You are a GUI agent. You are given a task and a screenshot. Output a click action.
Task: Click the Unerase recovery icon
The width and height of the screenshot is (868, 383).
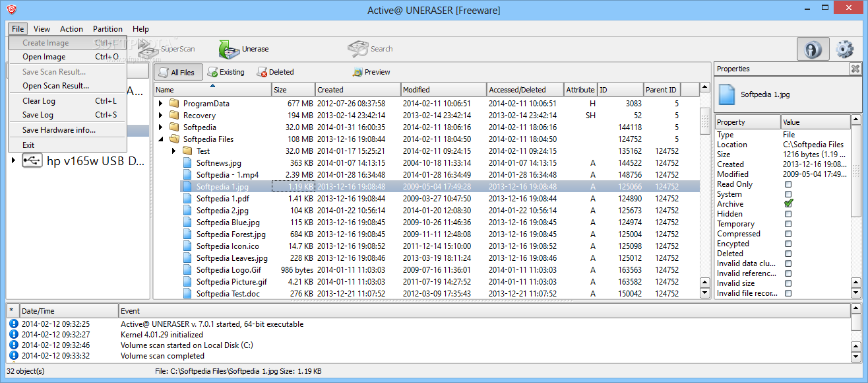(229, 50)
